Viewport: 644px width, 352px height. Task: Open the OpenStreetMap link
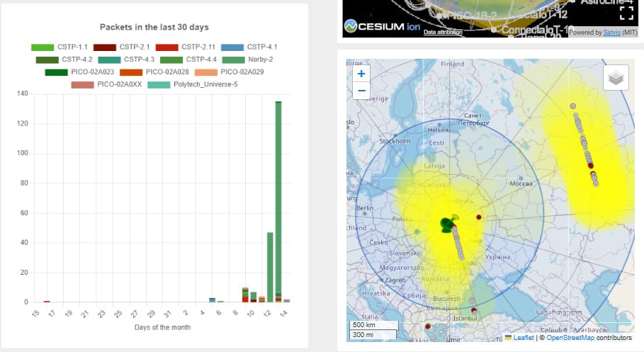tap(570, 338)
